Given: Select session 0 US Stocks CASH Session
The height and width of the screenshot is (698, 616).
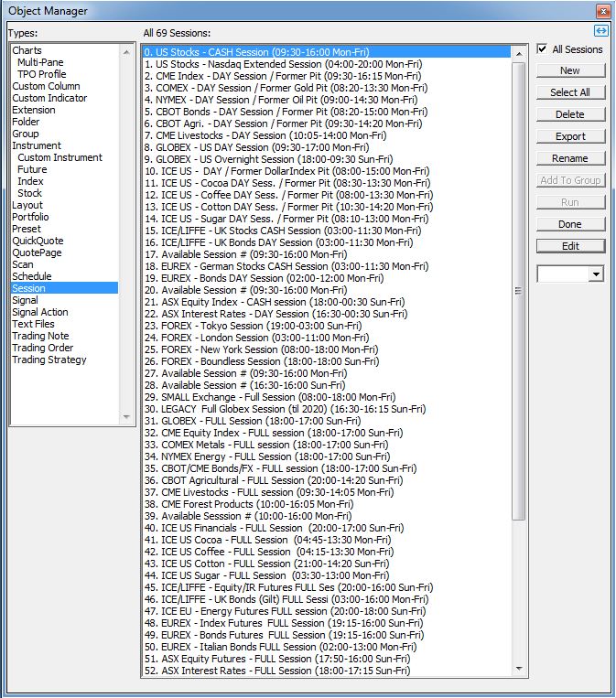Looking at the screenshot, I should click(x=327, y=52).
